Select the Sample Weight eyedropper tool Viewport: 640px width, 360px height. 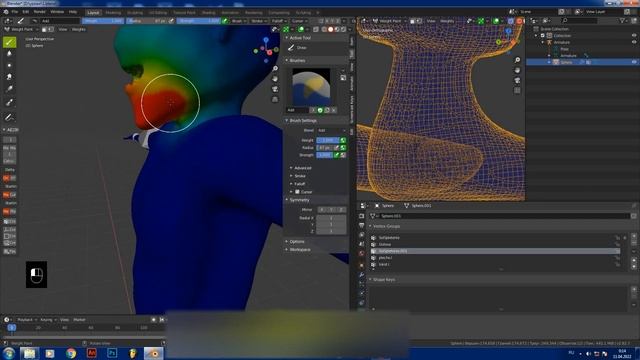[9, 102]
